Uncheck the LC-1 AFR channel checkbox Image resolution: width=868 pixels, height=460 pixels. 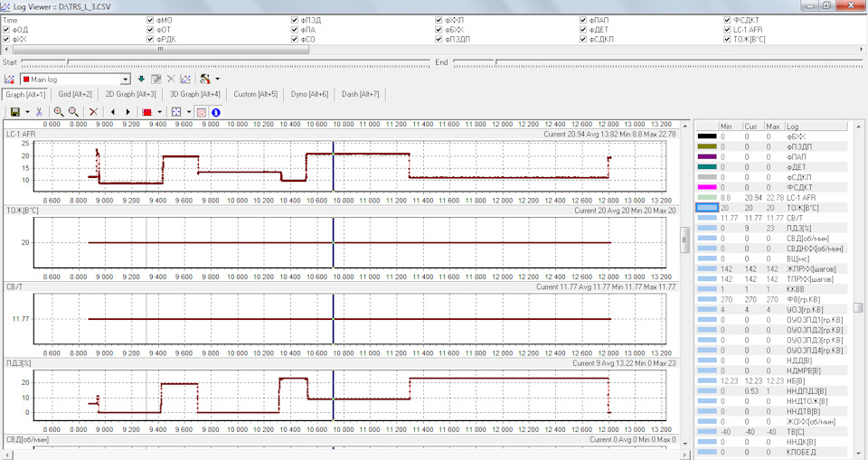coord(727,29)
